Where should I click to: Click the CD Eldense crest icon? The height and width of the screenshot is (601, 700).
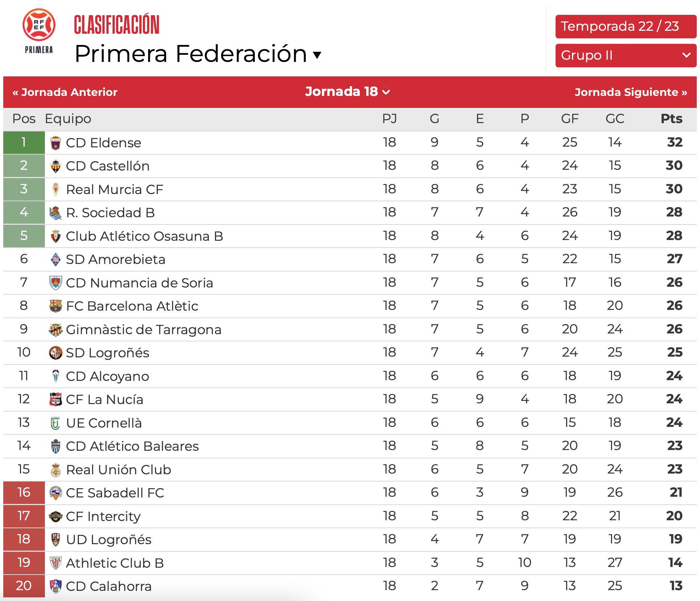(x=55, y=143)
